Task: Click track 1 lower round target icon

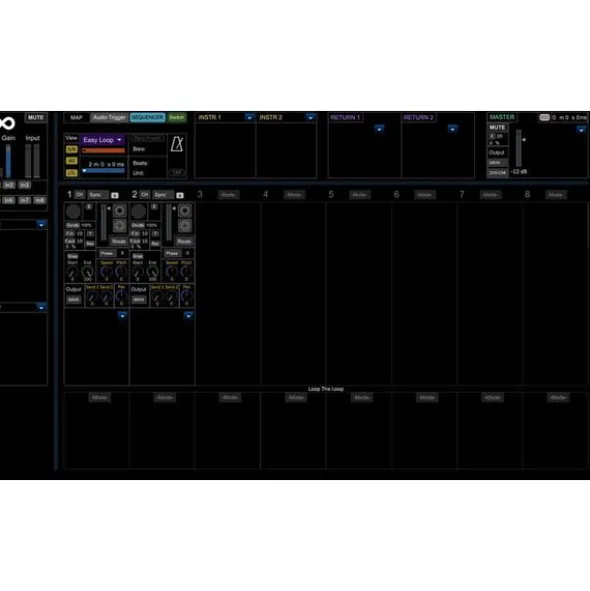Action: click(120, 226)
